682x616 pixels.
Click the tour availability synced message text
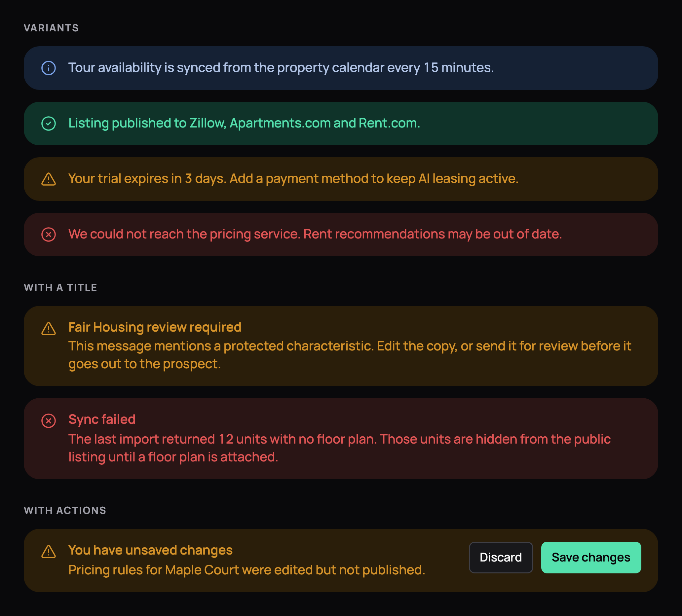click(x=281, y=68)
